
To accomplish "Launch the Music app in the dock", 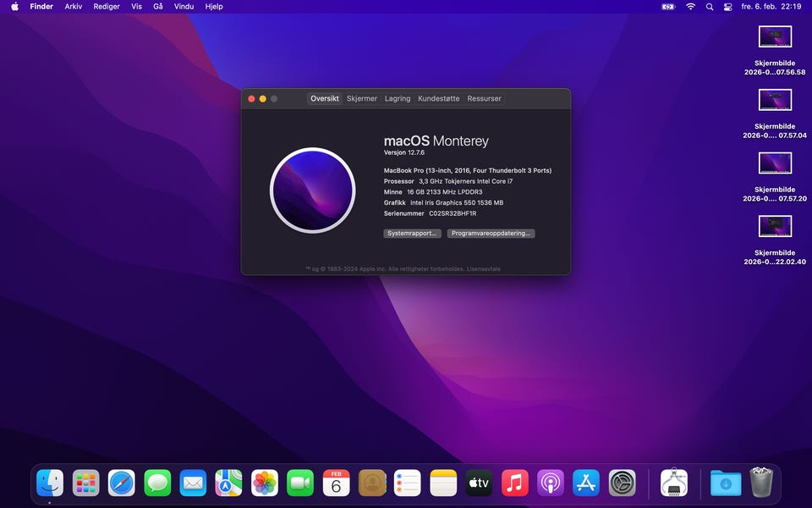I will coord(514,483).
